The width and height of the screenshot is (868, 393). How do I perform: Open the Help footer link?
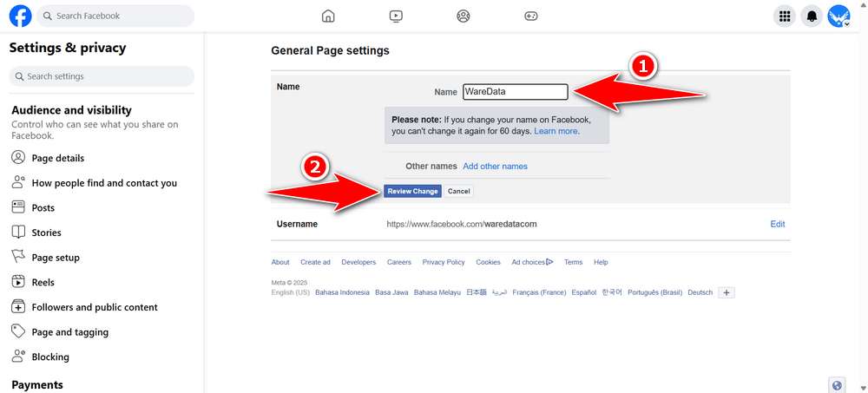[x=601, y=262]
